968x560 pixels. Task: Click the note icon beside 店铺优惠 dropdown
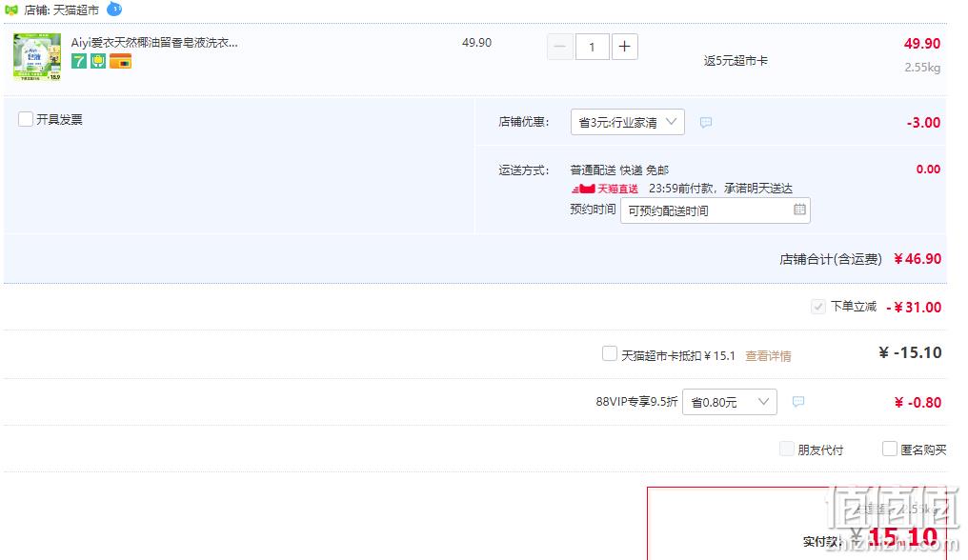706,122
